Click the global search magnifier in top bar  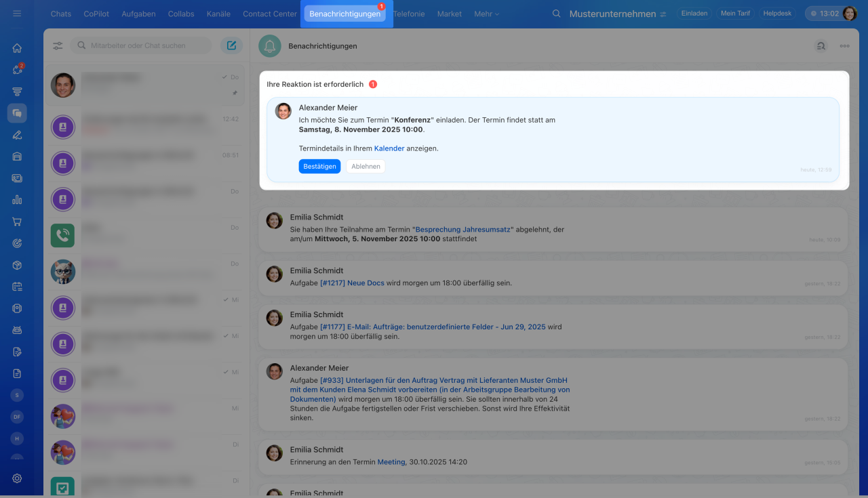coord(557,14)
